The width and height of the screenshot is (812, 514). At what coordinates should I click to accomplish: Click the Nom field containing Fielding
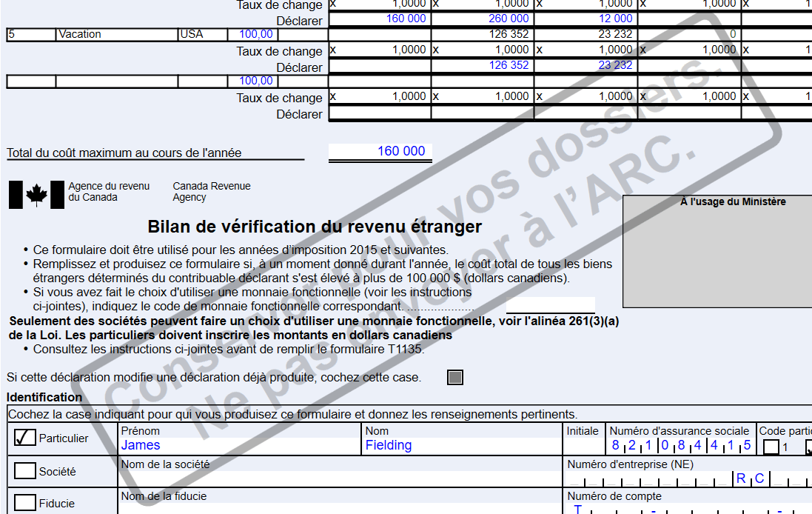[463, 445]
